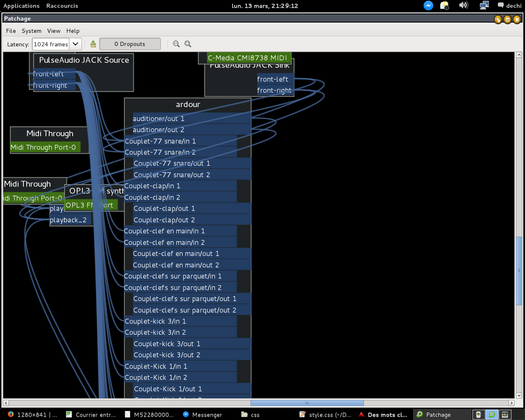Select port Couplet-77 snare/in 1
525x420 pixels.
point(180,141)
